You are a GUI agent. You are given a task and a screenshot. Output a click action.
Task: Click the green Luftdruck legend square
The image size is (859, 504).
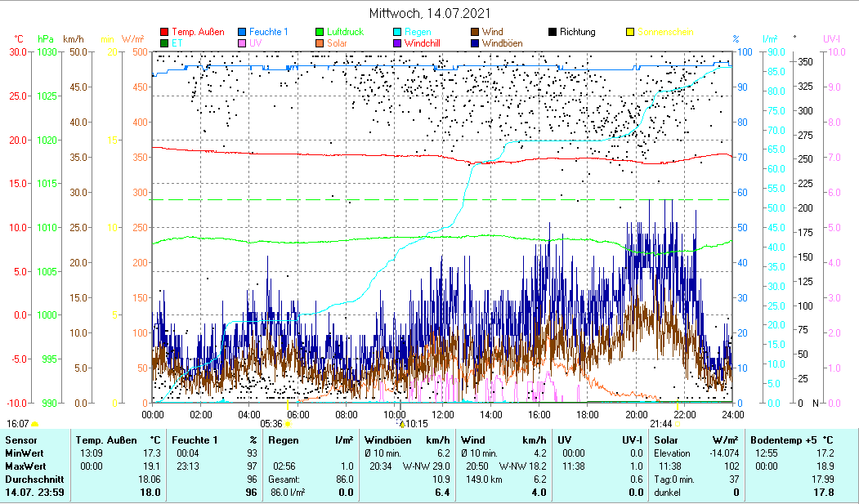coord(320,33)
